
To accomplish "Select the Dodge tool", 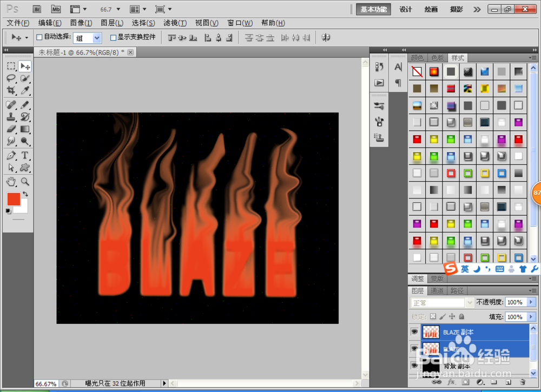I will pos(25,141).
